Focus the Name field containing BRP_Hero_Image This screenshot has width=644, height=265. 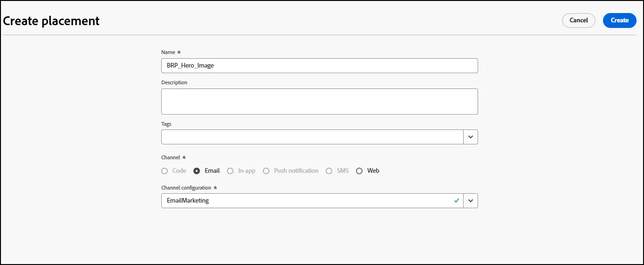pos(320,66)
